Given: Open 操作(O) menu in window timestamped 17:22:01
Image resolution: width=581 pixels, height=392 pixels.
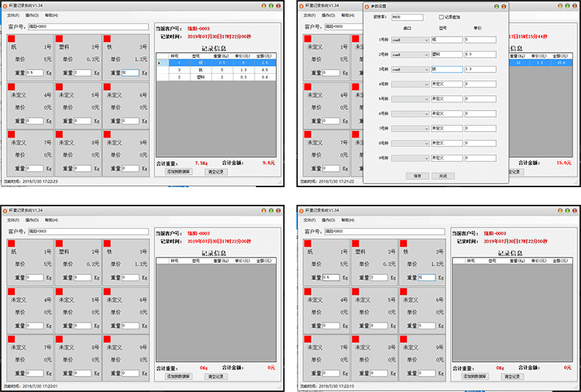Looking at the screenshot, I should tap(32, 219).
